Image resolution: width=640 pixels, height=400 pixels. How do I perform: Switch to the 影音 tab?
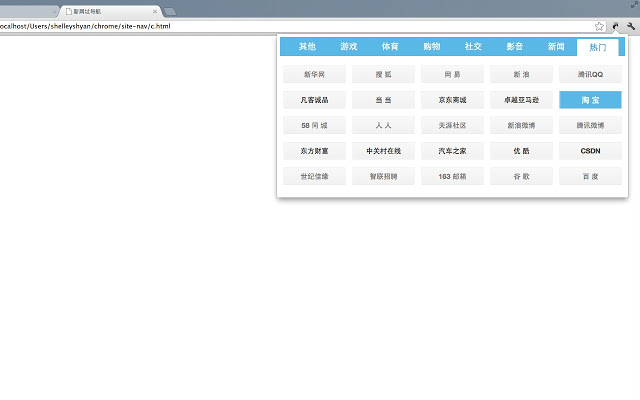point(515,47)
